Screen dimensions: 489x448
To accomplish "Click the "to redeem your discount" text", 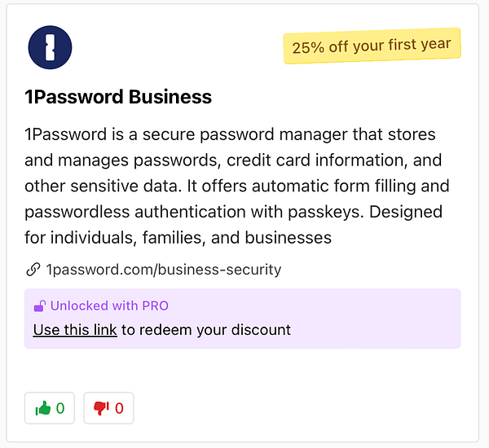I will (206, 330).
